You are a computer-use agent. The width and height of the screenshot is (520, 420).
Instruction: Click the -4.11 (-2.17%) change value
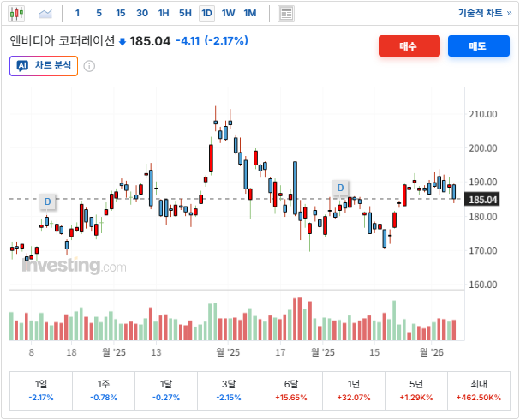tap(212, 41)
